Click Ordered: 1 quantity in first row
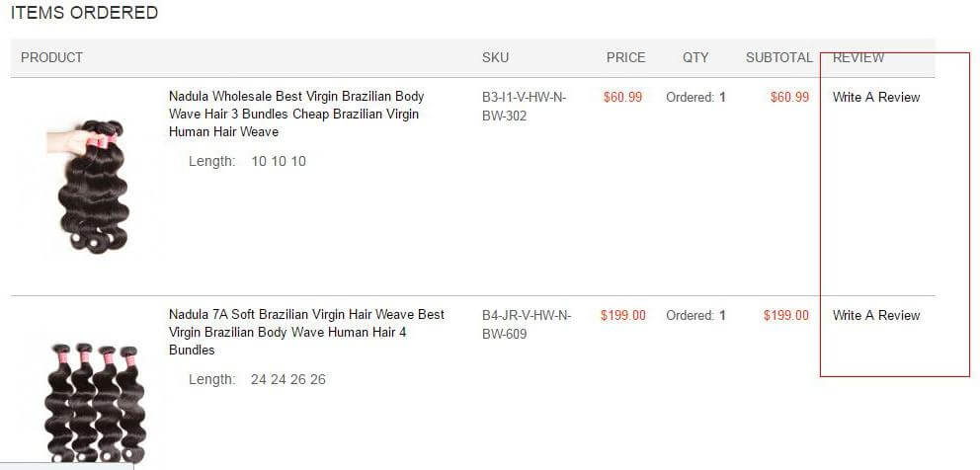980x470 pixels. [695, 97]
